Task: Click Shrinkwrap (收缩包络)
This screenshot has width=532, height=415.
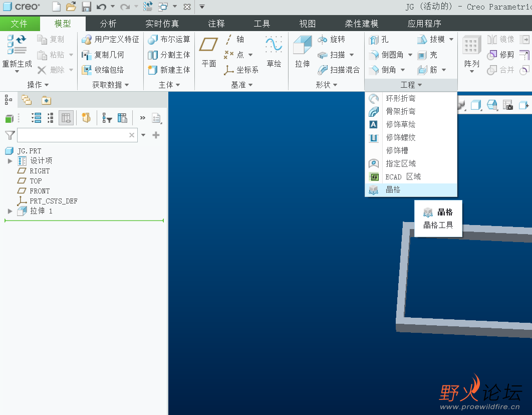Action: tap(103, 70)
